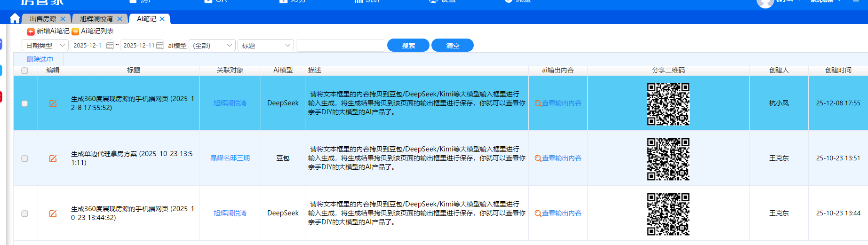Open the 晶耀名邸三期 linked object
This screenshot has width=868, height=245.
point(230,158)
